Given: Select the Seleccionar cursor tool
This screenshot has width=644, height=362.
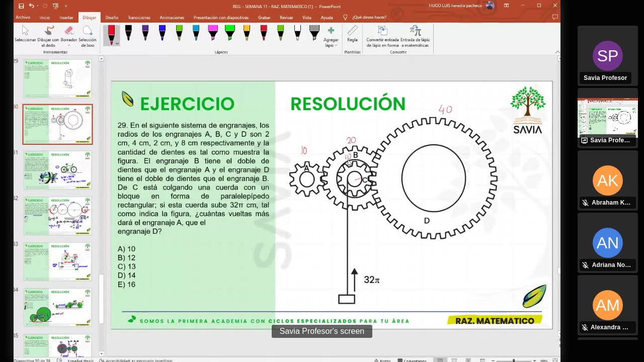Looking at the screenshot, I should tap(25, 35).
